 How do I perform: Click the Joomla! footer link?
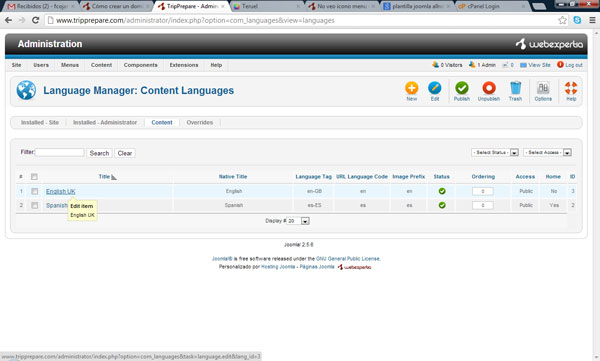tap(222, 259)
